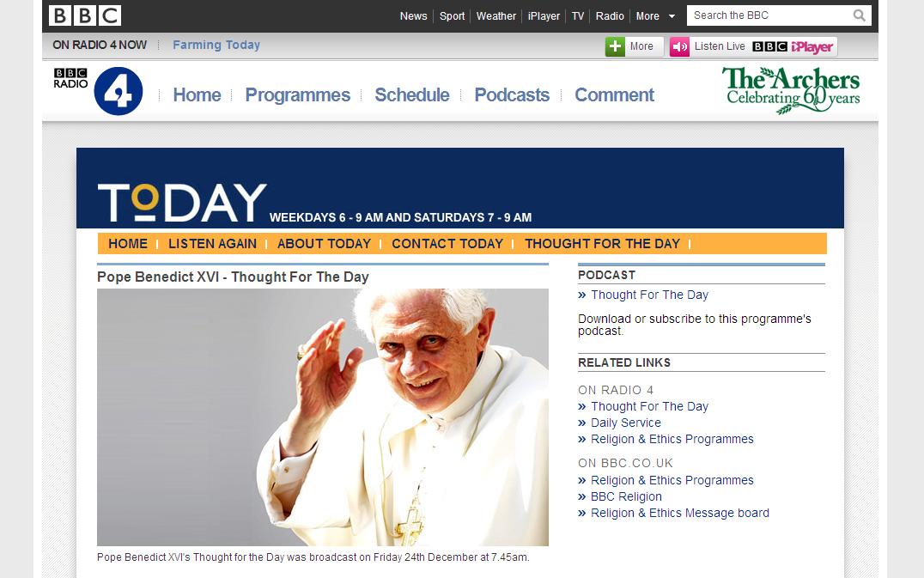Expand the More dropdown arrow in top bar

pos(672,16)
